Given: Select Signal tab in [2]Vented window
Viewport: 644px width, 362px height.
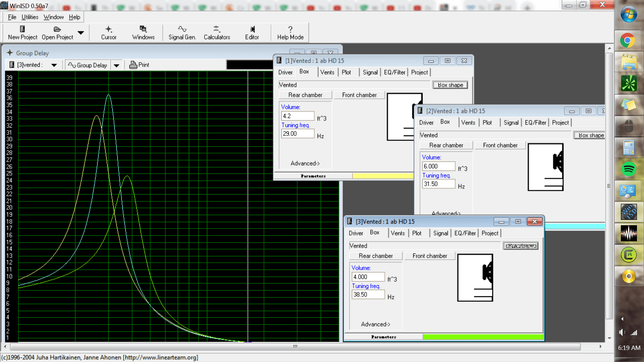Looking at the screenshot, I should (x=511, y=122).
